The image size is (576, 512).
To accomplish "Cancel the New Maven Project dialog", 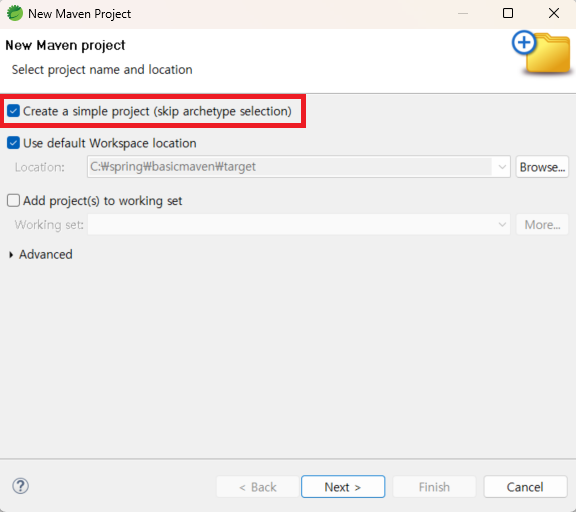I will pyautogui.click(x=525, y=487).
